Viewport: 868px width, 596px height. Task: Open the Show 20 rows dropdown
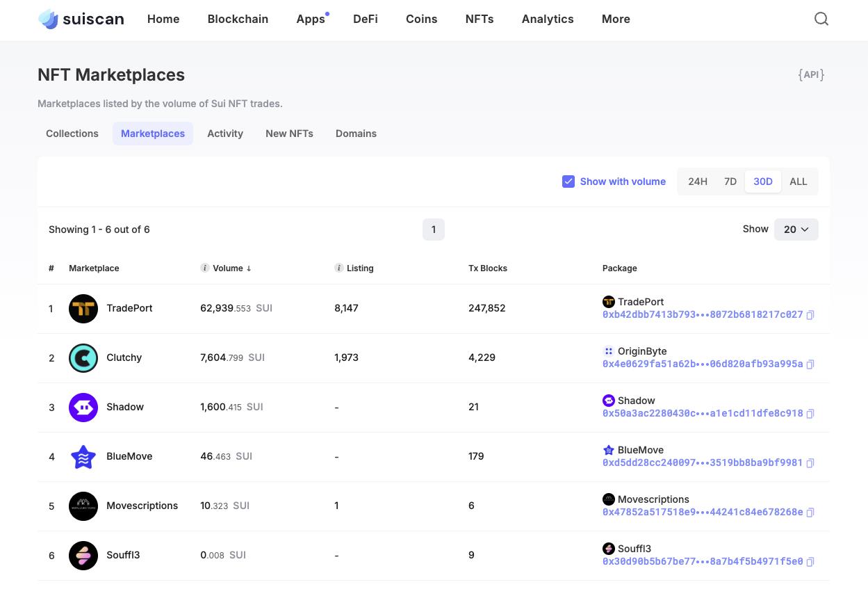(796, 229)
